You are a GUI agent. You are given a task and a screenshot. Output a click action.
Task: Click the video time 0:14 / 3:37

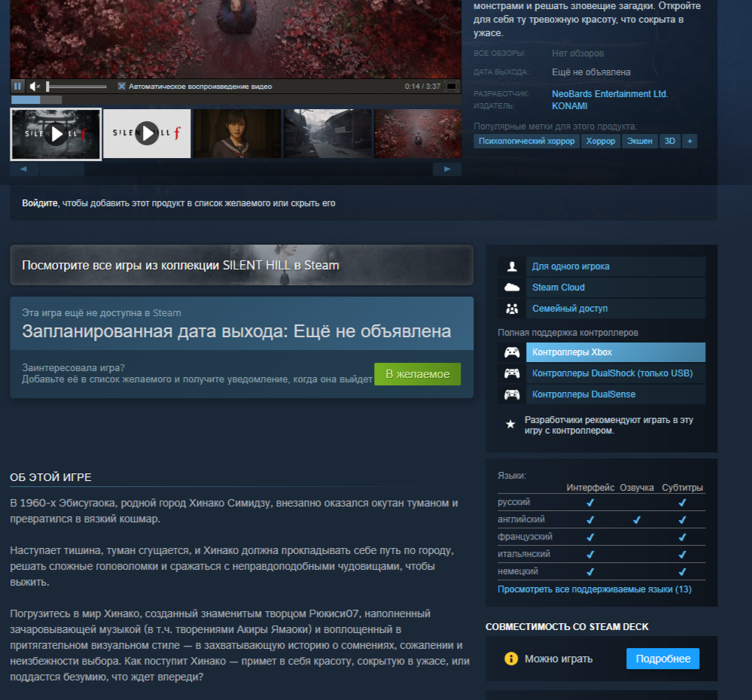tap(422, 87)
